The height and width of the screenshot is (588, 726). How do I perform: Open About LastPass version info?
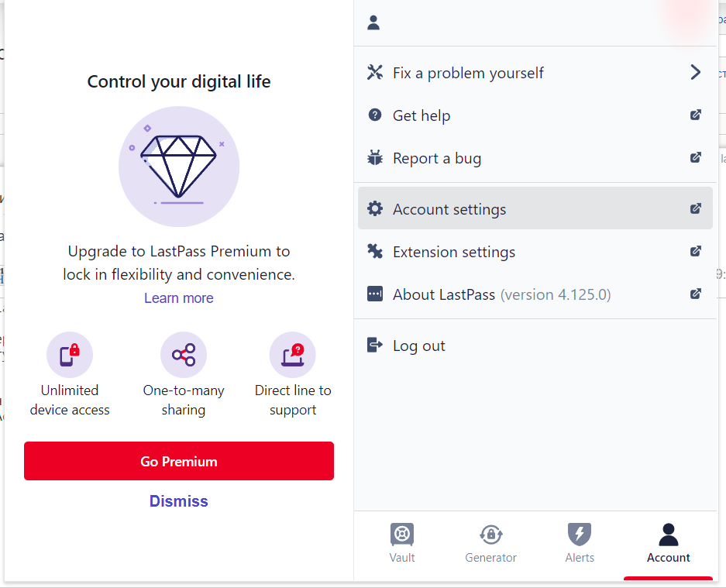click(501, 294)
